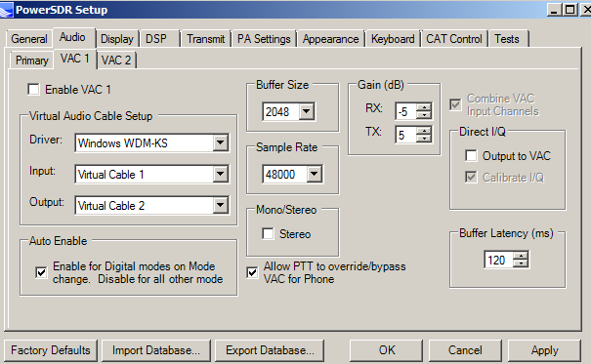Click the Buffer Latency value field
The image size is (591, 364).
click(499, 260)
